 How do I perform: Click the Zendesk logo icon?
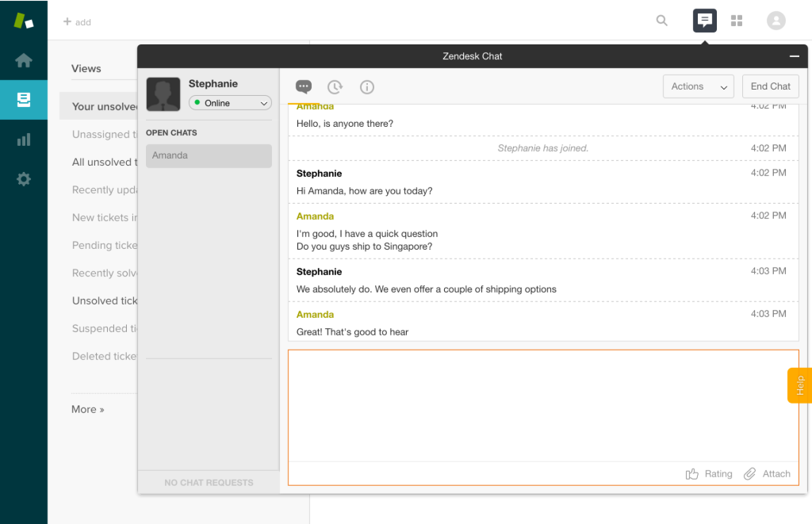pyautogui.click(x=23, y=21)
